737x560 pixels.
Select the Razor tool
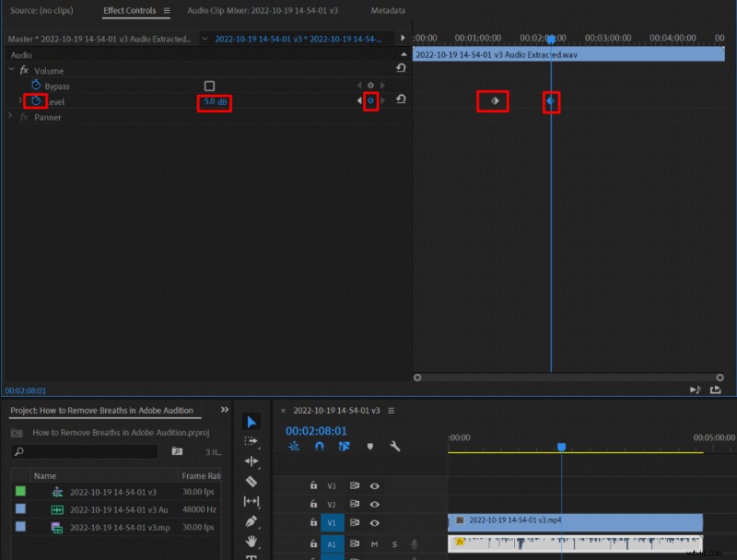252,481
